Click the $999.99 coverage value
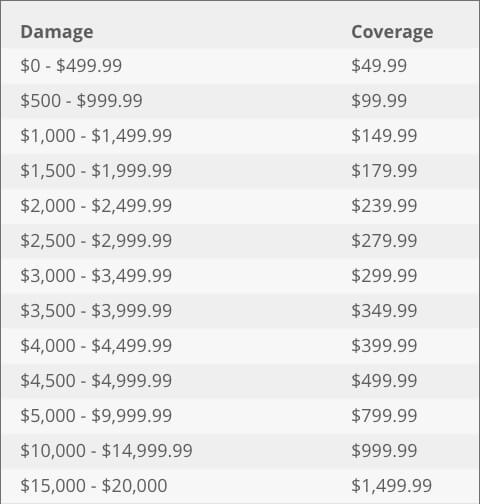Screen dimensions: 480x504 (x=384, y=451)
